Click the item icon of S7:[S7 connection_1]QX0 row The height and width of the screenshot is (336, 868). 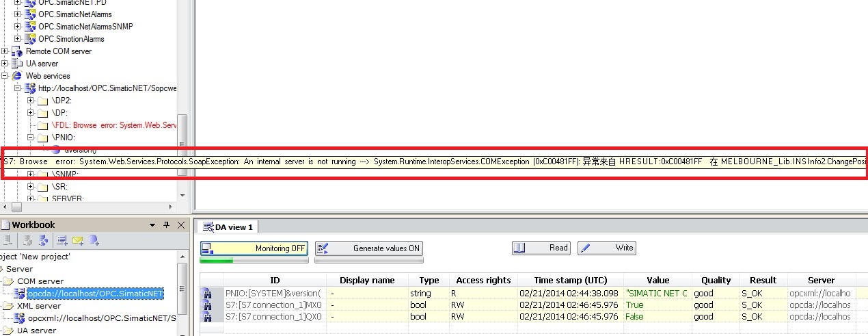[206, 317]
